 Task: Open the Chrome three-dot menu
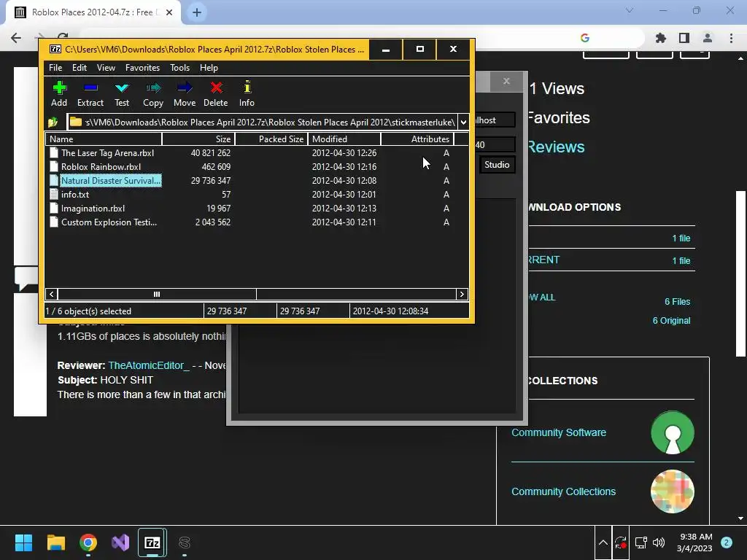pos(731,38)
